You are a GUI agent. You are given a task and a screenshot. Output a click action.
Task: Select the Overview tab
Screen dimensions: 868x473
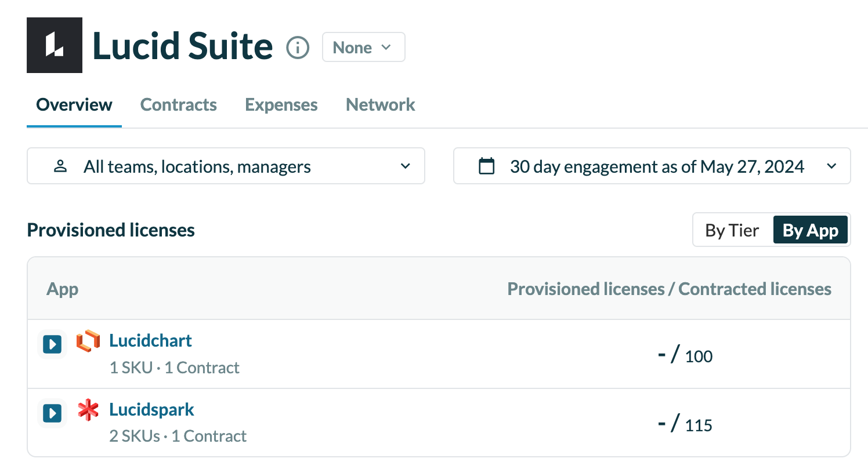click(74, 105)
